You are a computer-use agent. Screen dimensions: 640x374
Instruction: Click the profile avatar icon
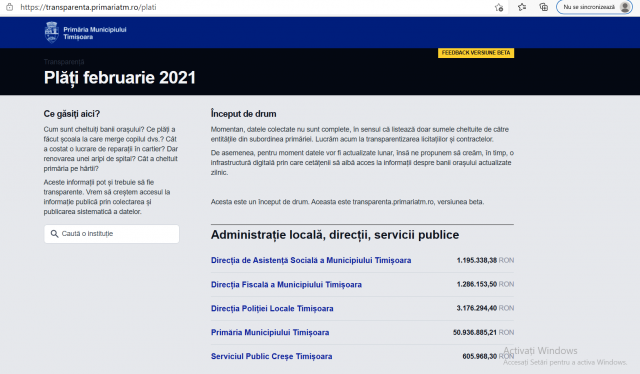tap(625, 7)
